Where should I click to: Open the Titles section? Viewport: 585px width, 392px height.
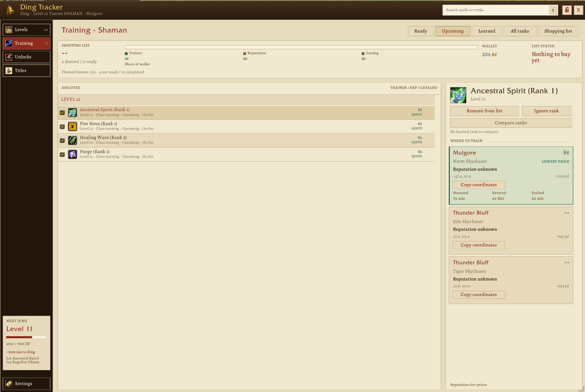(x=26, y=71)
